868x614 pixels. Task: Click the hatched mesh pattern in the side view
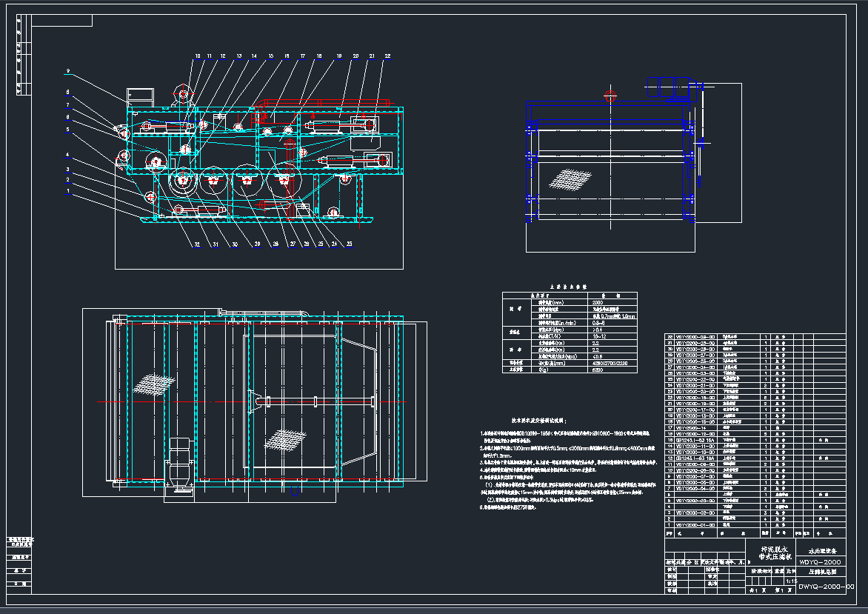[x=569, y=178]
